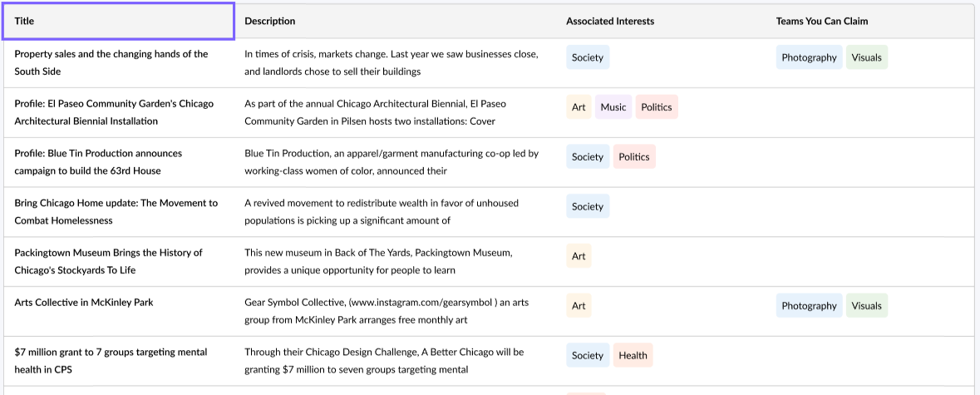Click Photography tag in Property sales row

pyautogui.click(x=809, y=57)
